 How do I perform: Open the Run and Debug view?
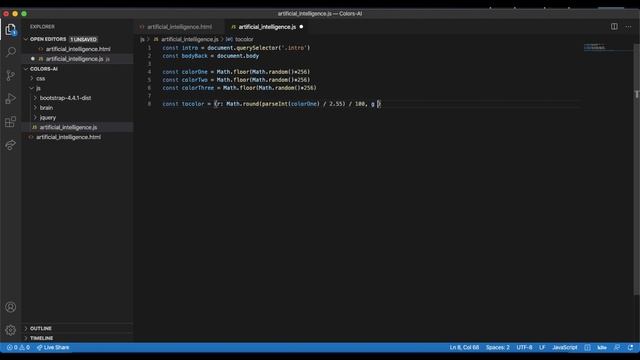click(x=11, y=98)
